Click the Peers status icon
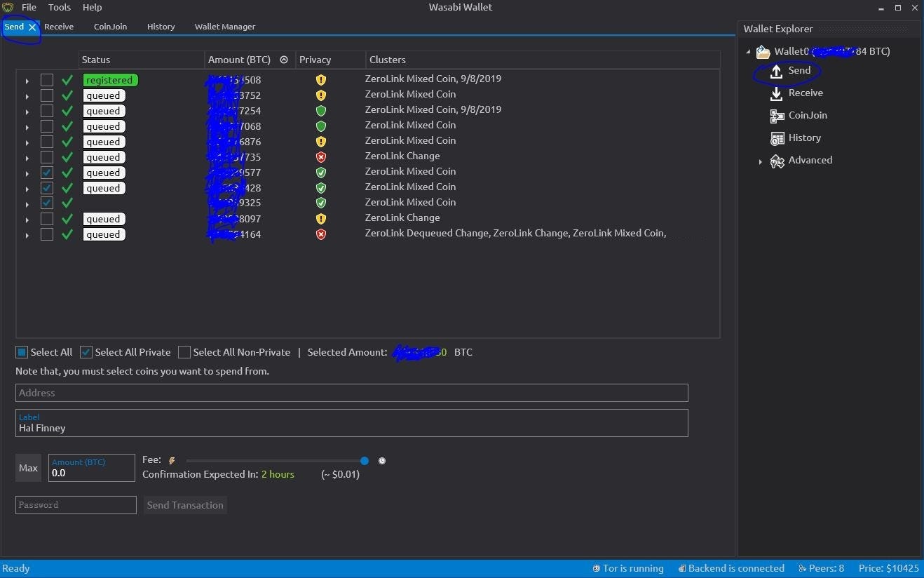 801,568
